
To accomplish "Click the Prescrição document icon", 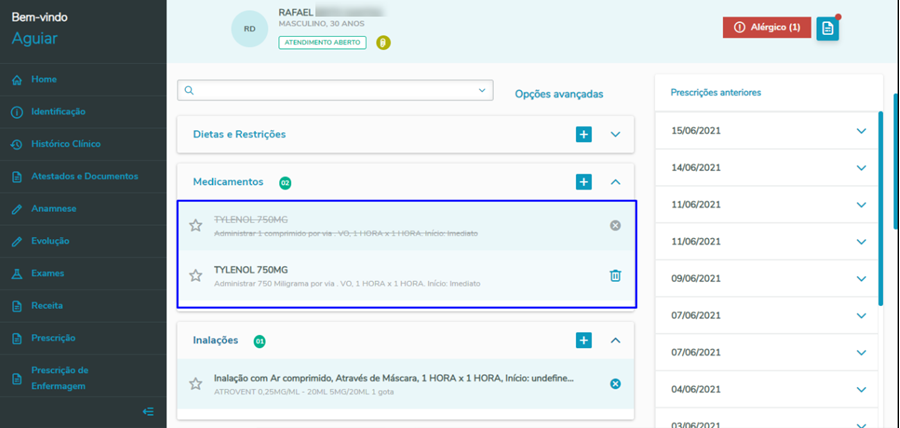I will (x=17, y=338).
